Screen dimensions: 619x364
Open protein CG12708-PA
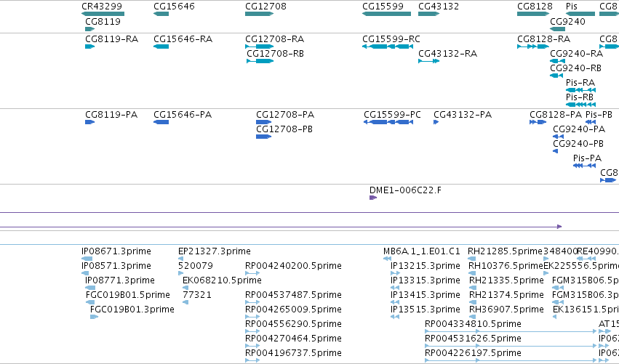coord(285,115)
